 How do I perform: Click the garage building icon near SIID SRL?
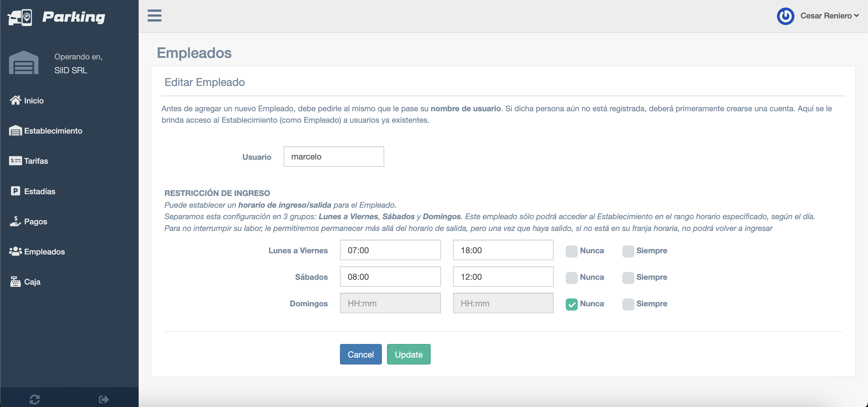[x=24, y=63]
